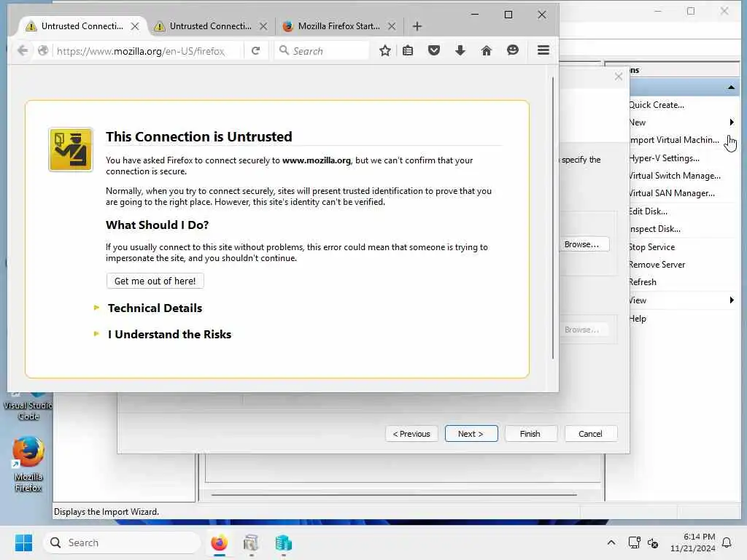Image resolution: width=747 pixels, height=560 pixels.
Task: Open Hyper-V Settings action
Action: pyautogui.click(x=664, y=158)
